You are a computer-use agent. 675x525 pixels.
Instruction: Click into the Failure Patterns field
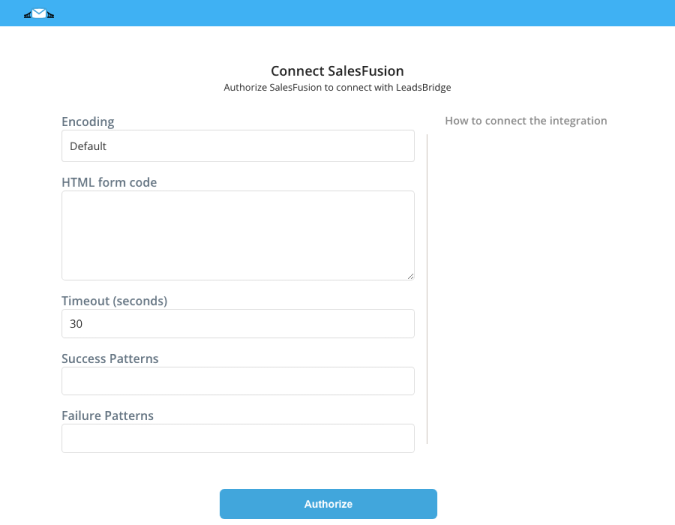click(238, 438)
